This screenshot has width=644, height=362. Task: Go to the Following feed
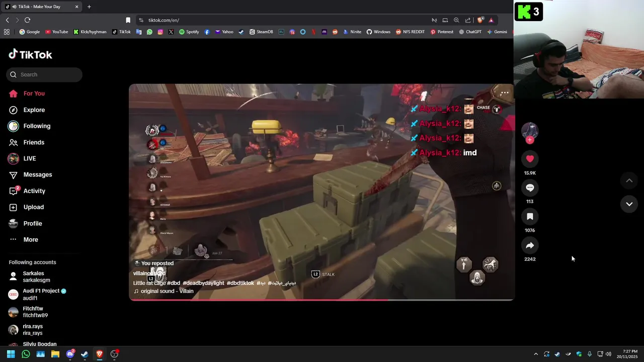29,126
